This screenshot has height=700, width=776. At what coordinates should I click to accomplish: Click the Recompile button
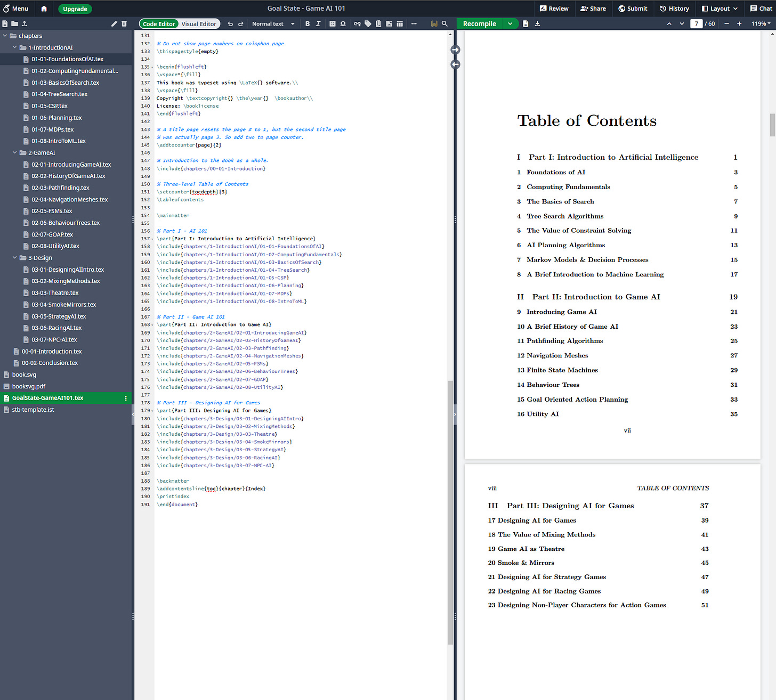tap(479, 24)
